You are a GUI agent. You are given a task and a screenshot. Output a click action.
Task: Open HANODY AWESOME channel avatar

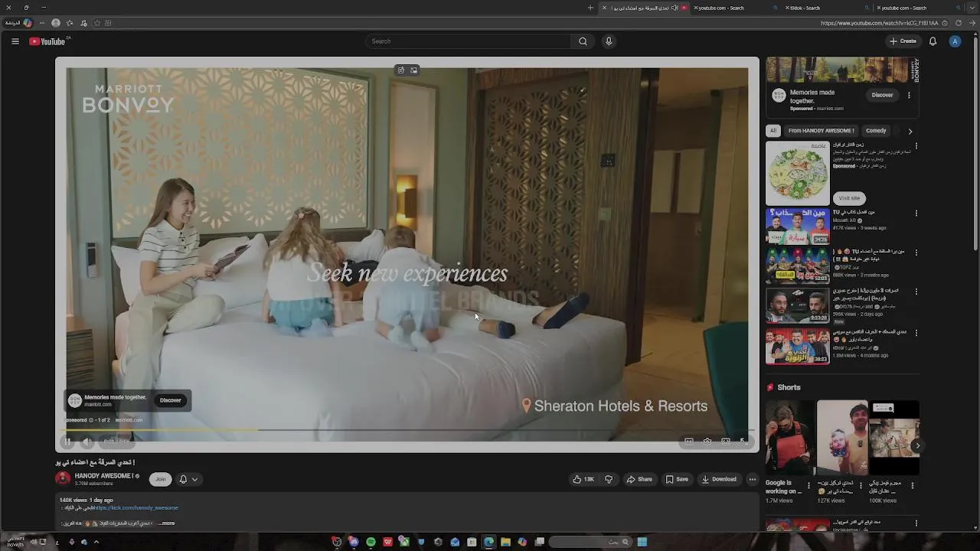[x=63, y=479]
